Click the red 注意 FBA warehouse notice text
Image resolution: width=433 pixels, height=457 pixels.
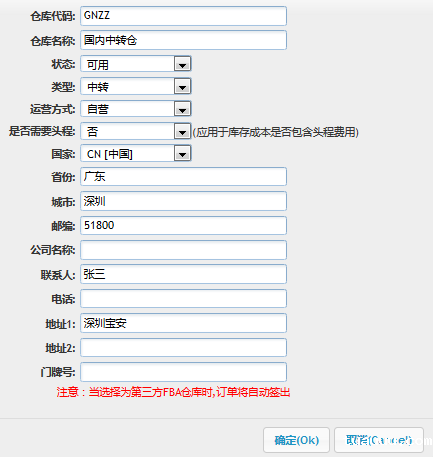point(173,392)
